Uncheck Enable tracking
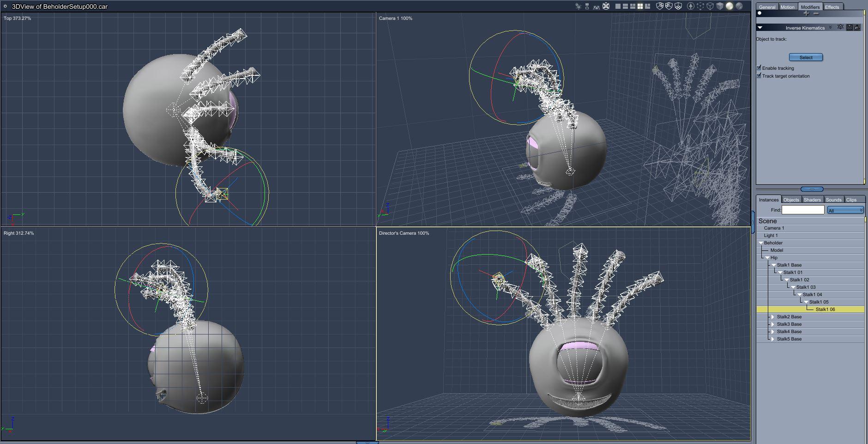 pos(759,68)
